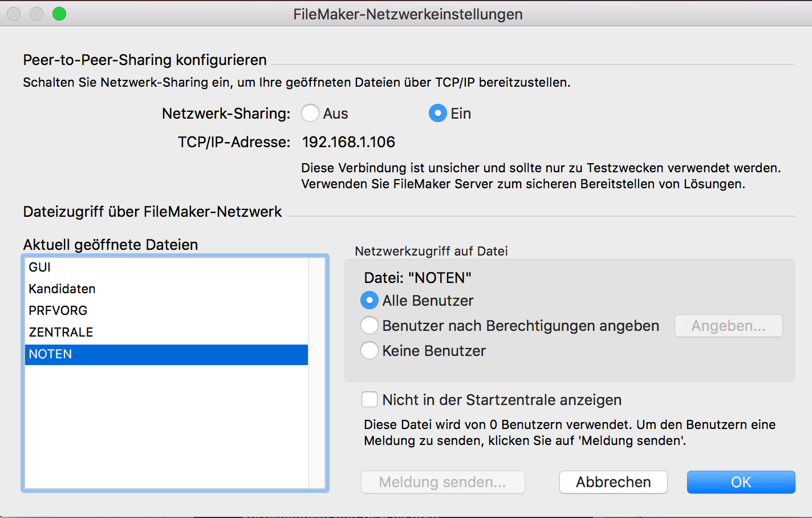Select the NOTEN file in the list

click(167, 354)
